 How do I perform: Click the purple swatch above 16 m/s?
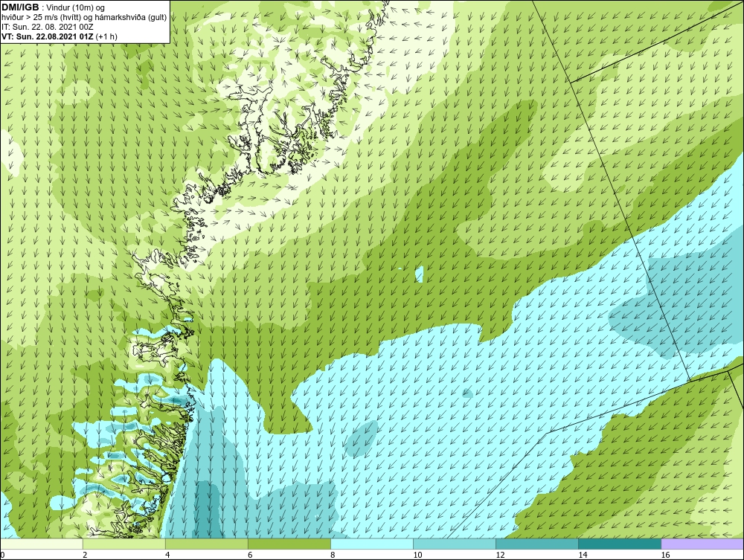[702, 544]
